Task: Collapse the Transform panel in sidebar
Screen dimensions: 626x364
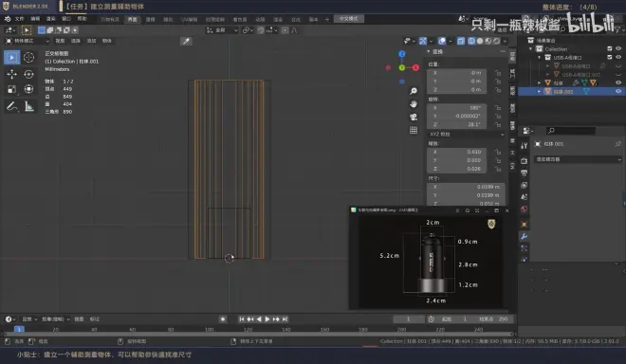Action: [429, 51]
